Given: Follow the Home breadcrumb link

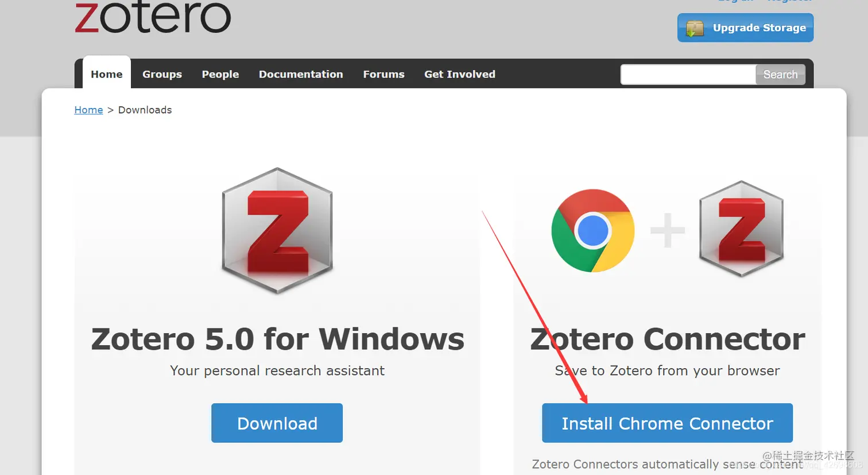Looking at the screenshot, I should [x=88, y=110].
